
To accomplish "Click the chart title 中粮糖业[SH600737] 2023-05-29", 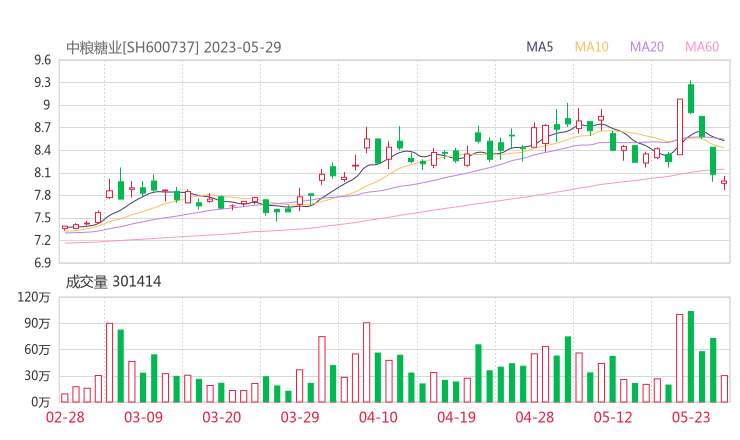I will coord(173,48).
